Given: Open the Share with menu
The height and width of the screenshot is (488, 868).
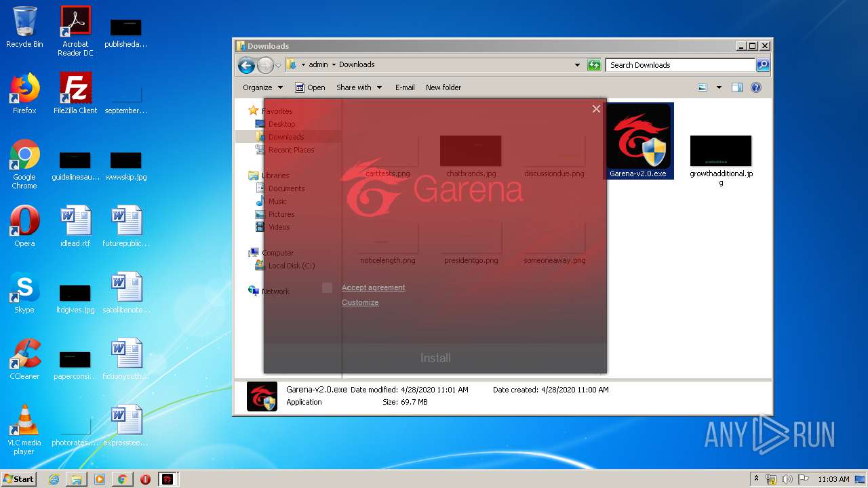Looking at the screenshot, I should pos(359,87).
